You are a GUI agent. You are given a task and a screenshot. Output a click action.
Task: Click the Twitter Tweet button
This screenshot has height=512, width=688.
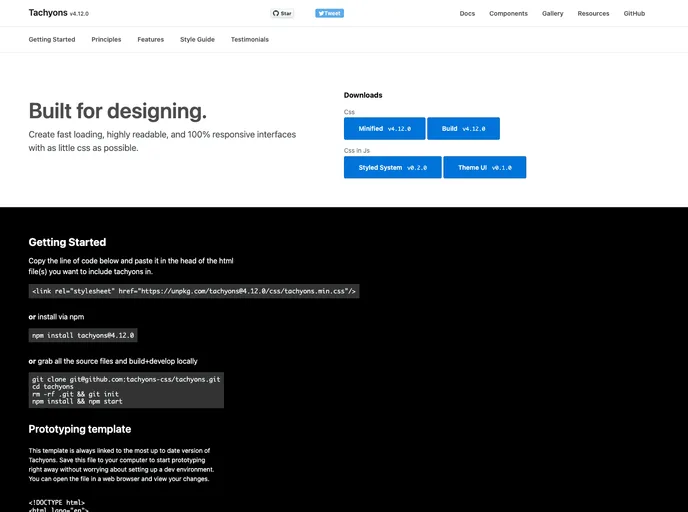pos(330,13)
